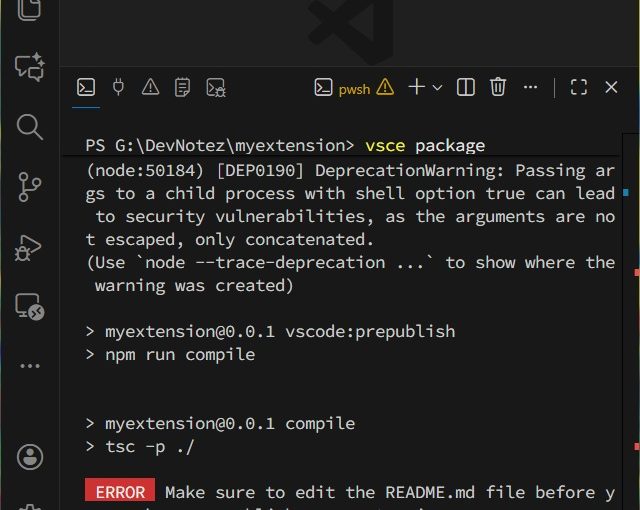Screen dimensions: 640x510
Task: Switch to the Debug Console panel tab
Action: point(216,88)
